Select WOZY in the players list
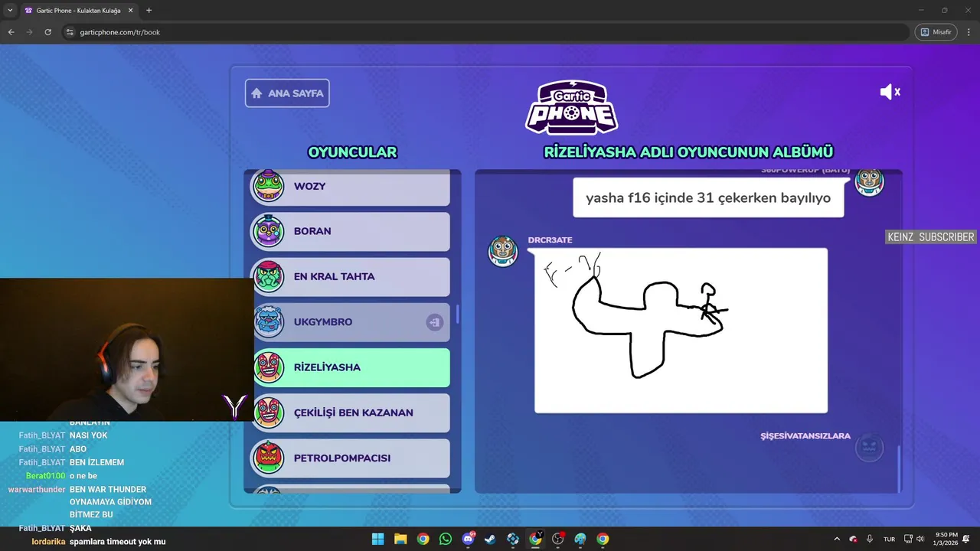The width and height of the screenshot is (980, 551). click(351, 186)
